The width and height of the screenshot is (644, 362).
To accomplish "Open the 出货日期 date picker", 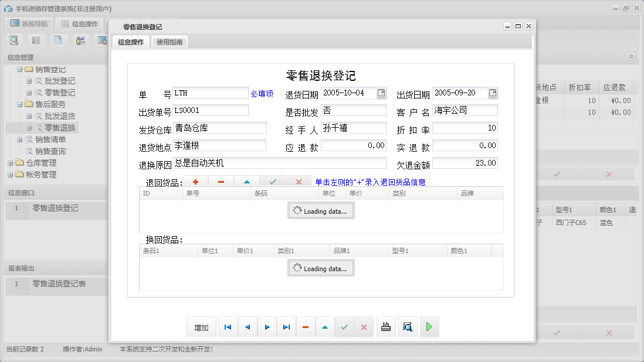I will click(492, 93).
